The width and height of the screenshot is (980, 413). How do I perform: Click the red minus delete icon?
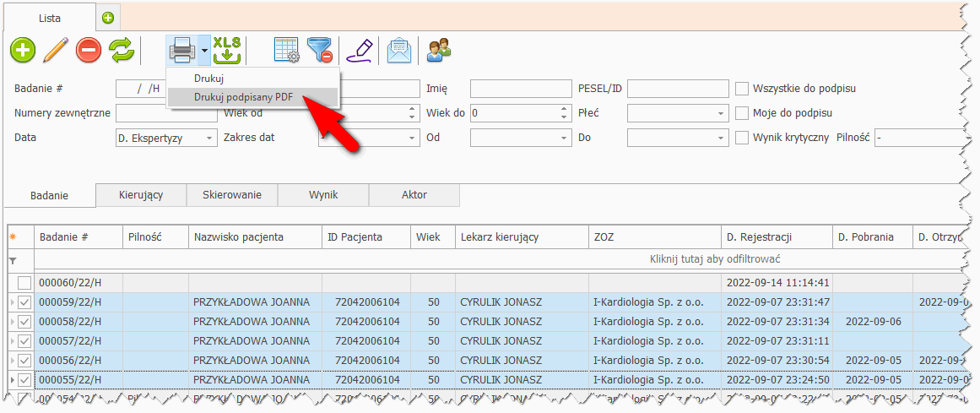(x=89, y=51)
